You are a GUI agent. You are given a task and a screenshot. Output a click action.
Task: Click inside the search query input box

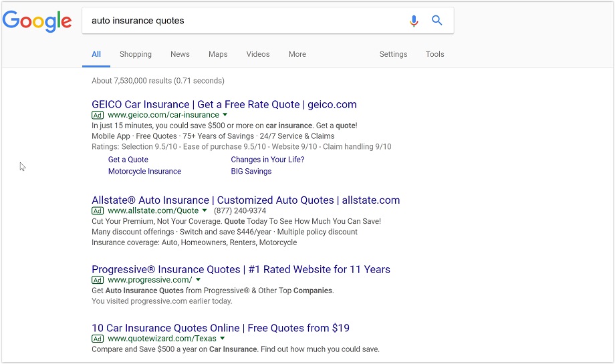[x=241, y=21]
